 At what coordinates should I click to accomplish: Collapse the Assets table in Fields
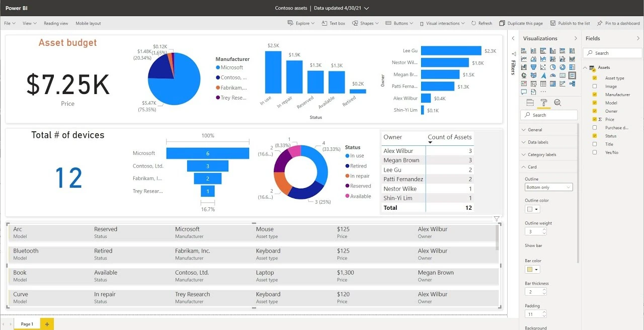pos(586,67)
